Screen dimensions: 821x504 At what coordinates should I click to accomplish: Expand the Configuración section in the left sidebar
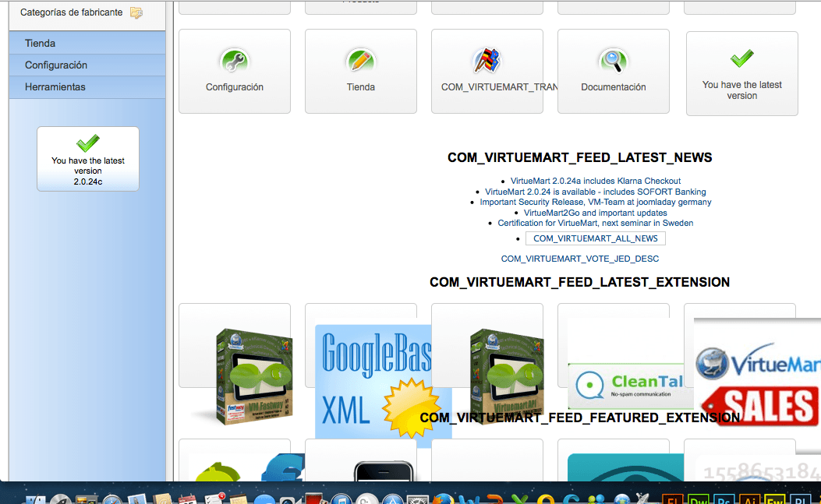tap(87, 65)
